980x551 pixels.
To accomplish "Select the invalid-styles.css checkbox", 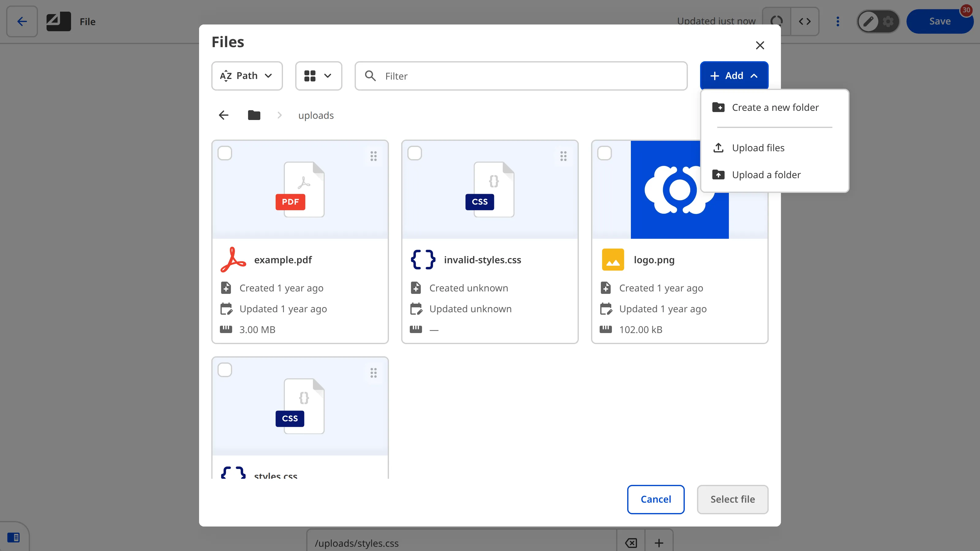I will pos(415,153).
